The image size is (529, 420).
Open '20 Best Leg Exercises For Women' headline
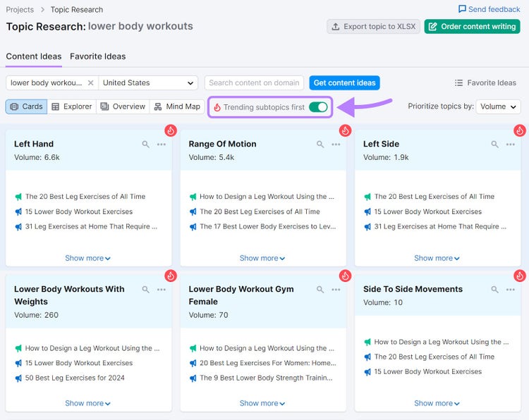(268, 363)
